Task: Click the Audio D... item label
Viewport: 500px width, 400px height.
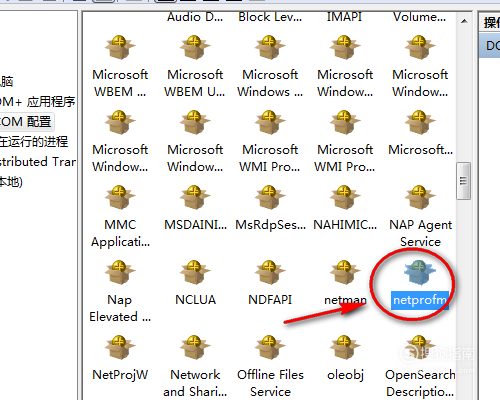Action: [195, 17]
